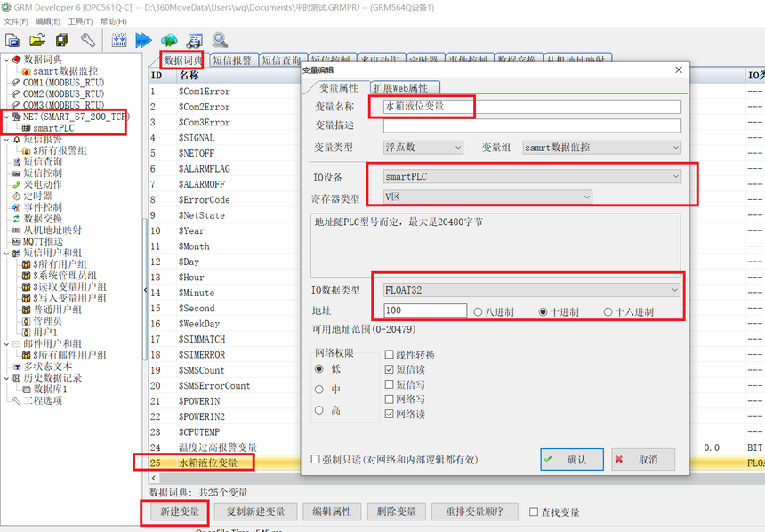
Task: Click the wrench settings toolbar icon
Action: pyautogui.click(x=88, y=40)
